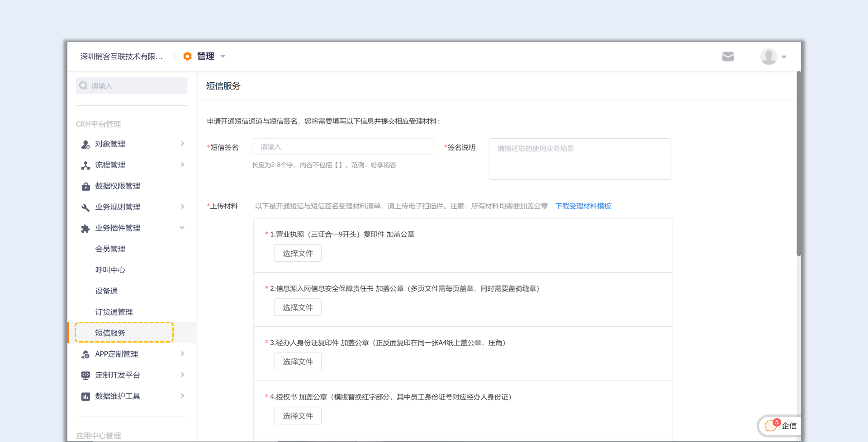Screen dimensions: 868x442
Task: Open 数据权限管理 menu item
Action: 118,186
